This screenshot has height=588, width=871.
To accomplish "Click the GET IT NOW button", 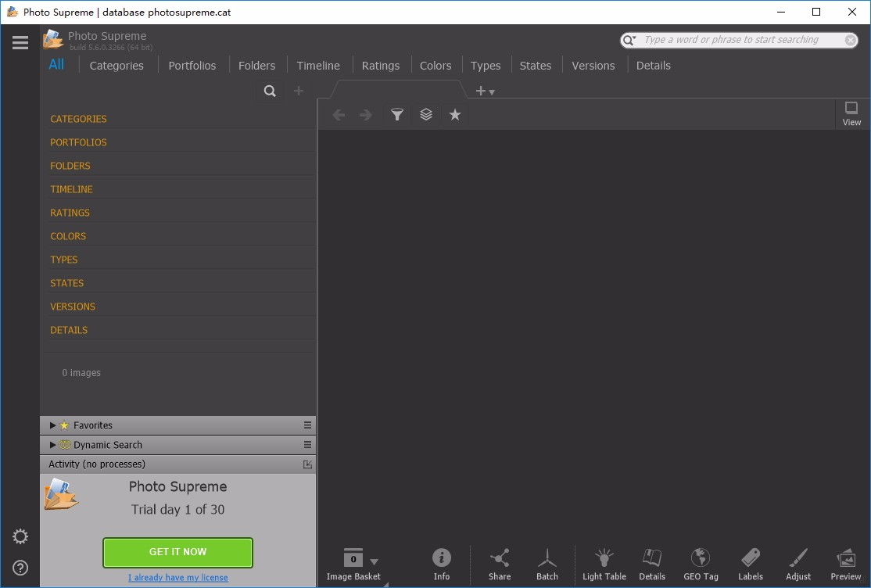I will click(x=177, y=552).
